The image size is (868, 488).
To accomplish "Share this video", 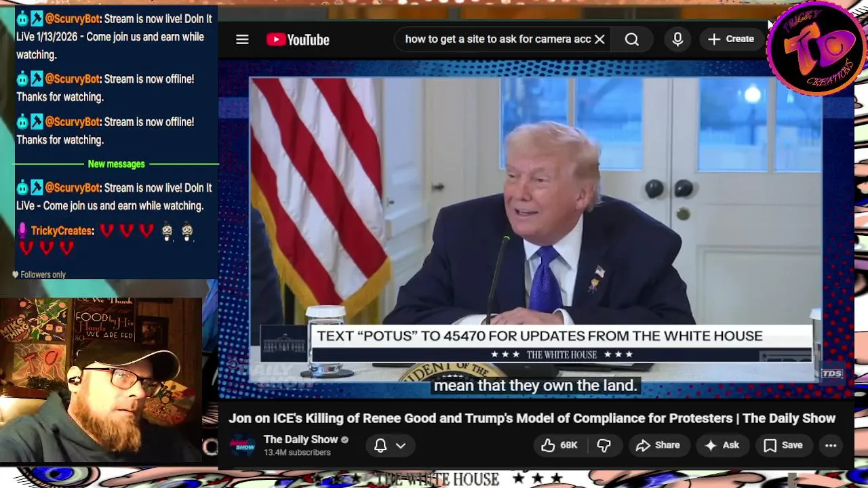I will click(658, 445).
